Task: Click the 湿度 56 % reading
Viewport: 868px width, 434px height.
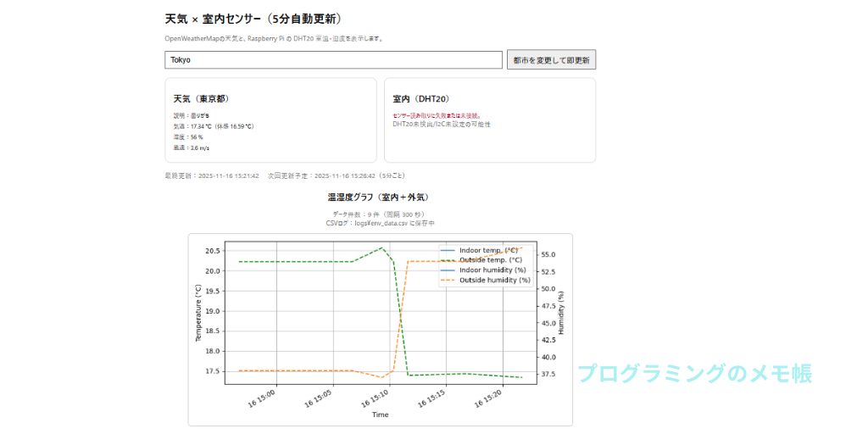Action: coord(188,136)
